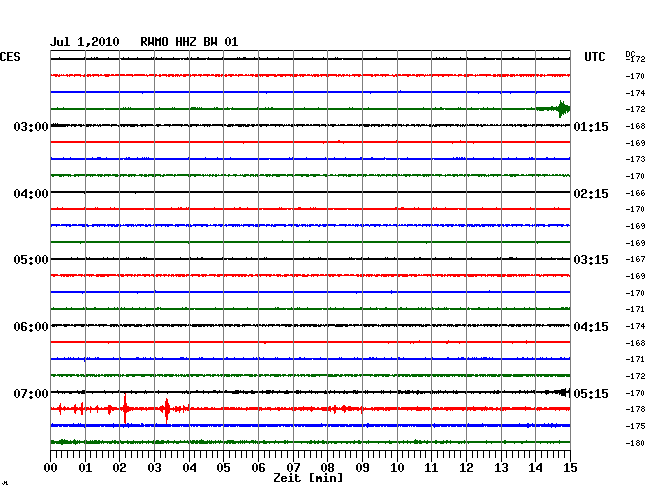Click the DC value -178
The width and height of the screenshot is (650, 494).
point(635,409)
